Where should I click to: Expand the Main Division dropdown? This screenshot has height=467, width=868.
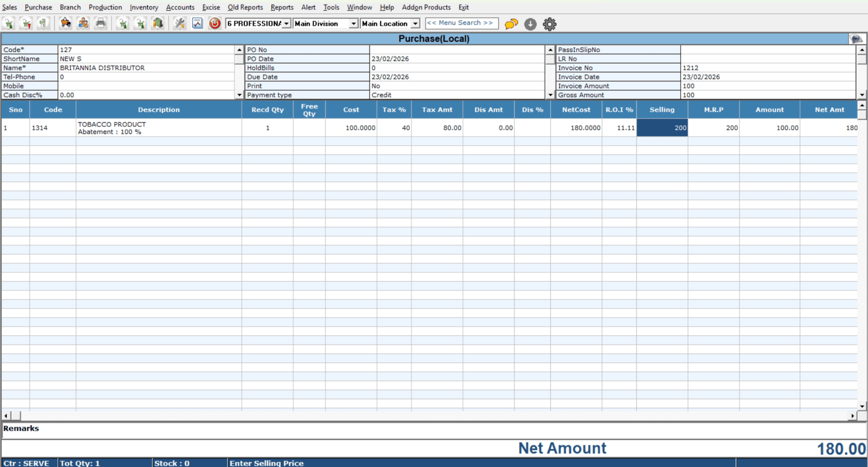click(354, 23)
